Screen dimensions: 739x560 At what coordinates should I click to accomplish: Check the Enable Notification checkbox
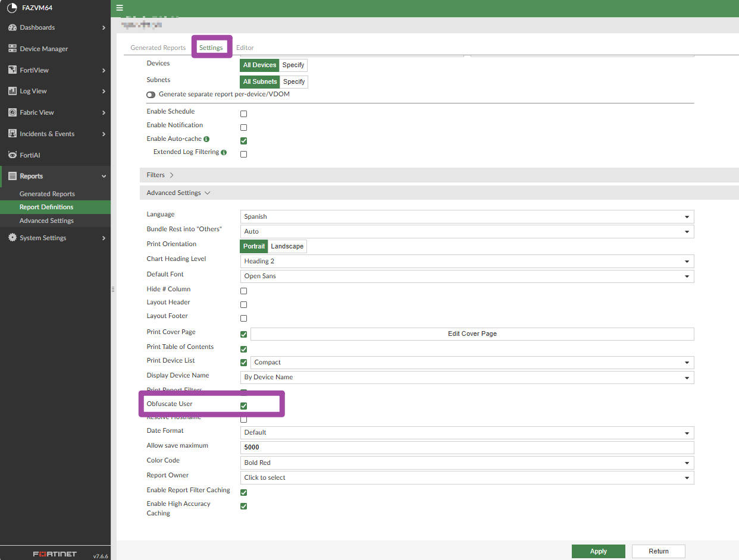243,127
